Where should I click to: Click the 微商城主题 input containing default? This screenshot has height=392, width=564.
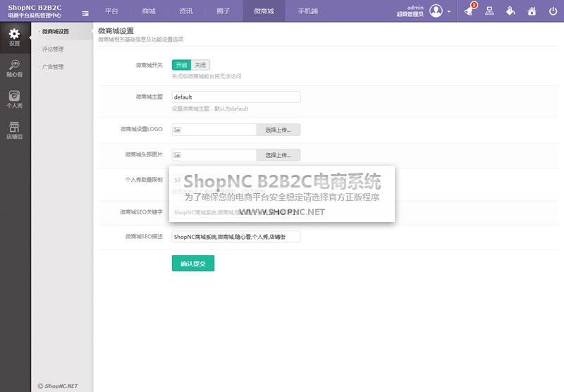coord(236,97)
